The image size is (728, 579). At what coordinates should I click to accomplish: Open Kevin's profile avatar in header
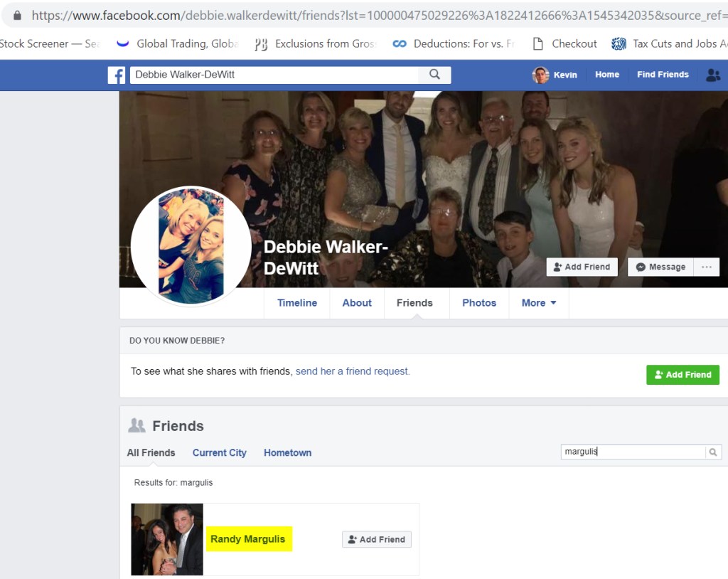tap(541, 75)
